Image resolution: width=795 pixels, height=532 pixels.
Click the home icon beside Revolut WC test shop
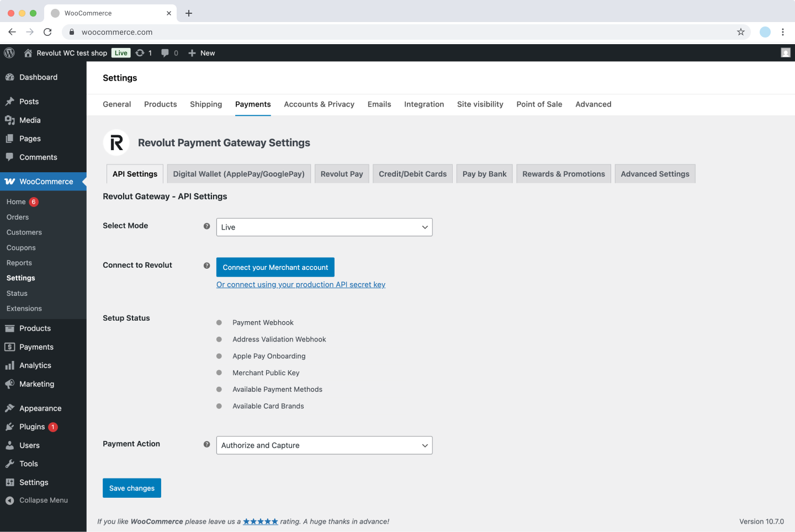click(28, 53)
